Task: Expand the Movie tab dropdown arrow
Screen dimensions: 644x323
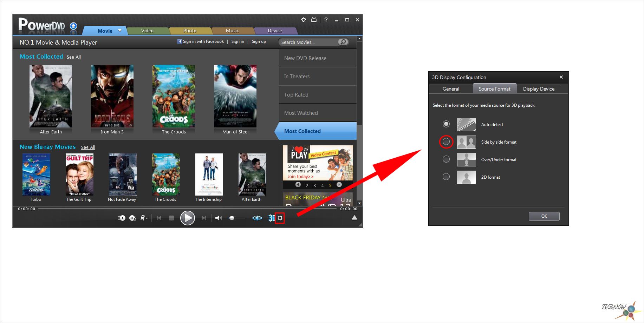Action: (x=120, y=31)
